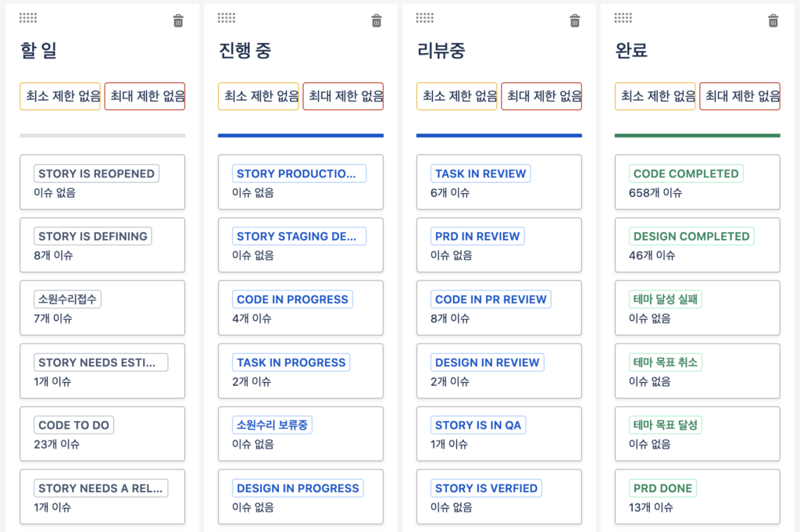Select the CODE TO DO status card

coord(102,434)
